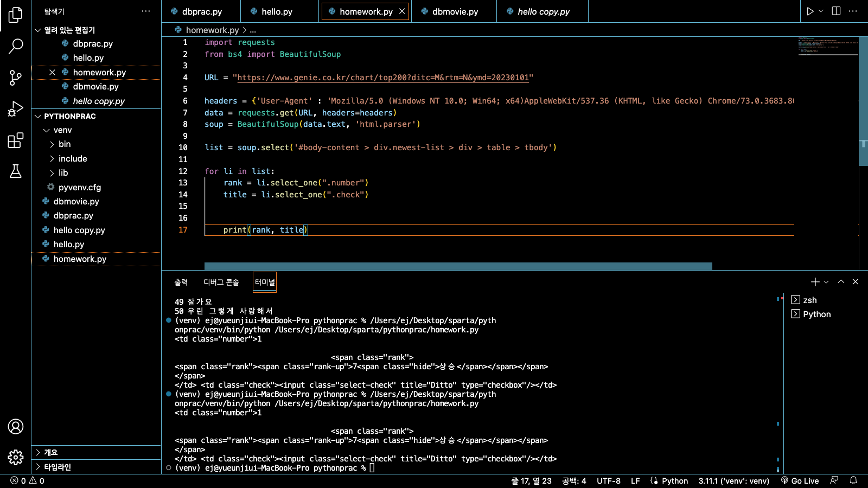The image size is (868, 488).
Task: Open the Manage settings gear
Action: (16, 457)
